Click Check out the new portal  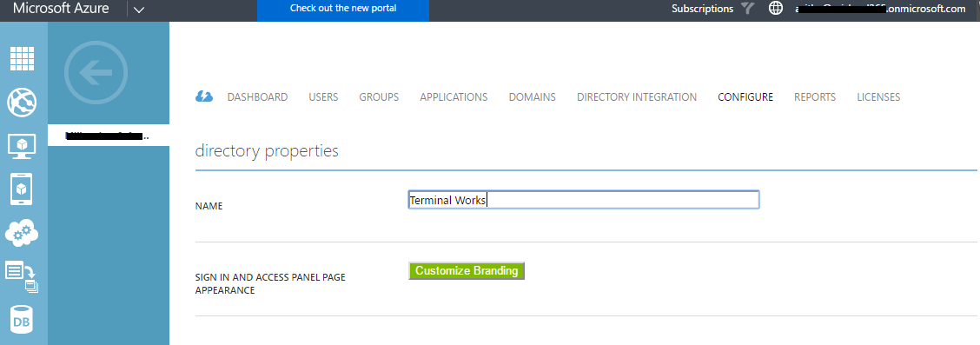(x=343, y=9)
